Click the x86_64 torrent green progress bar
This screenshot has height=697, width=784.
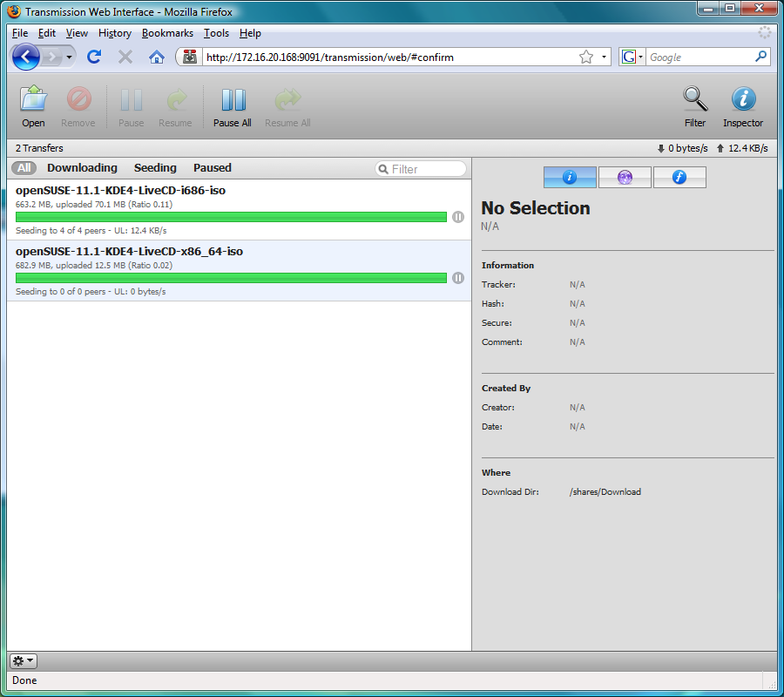[231, 278]
